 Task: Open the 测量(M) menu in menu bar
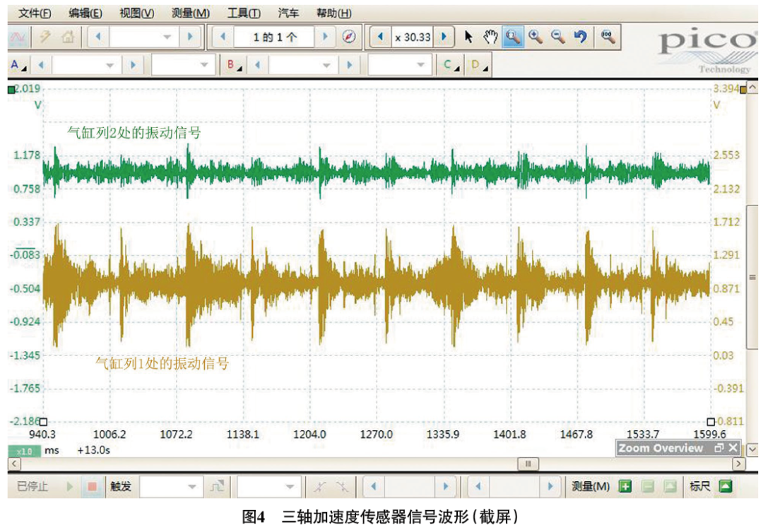190,13
